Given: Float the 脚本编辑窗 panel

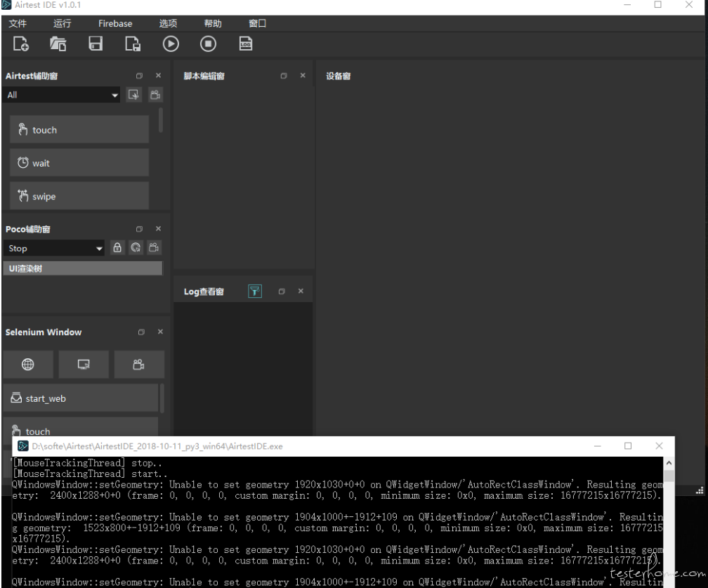Looking at the screenshot, I should click(284, 76).
